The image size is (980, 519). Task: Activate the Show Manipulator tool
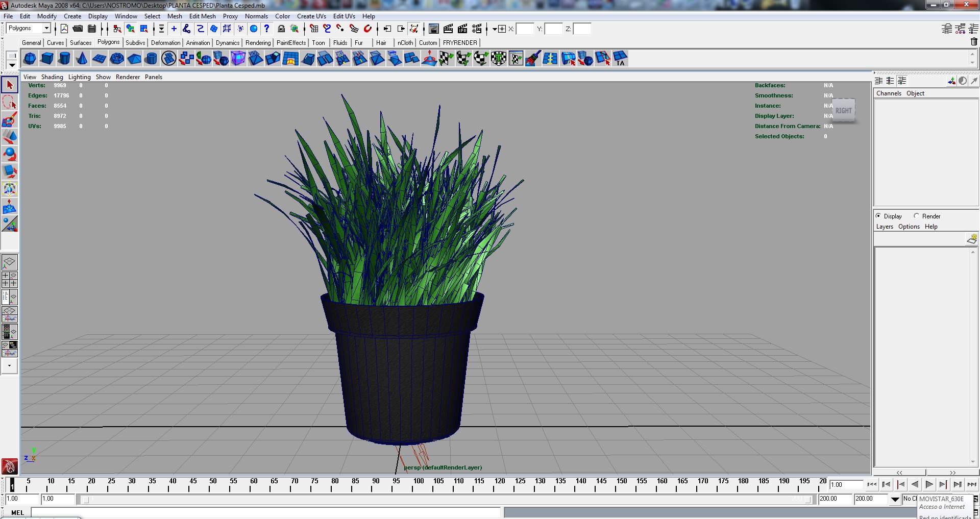pyautogui.click(x=10, y=224)
